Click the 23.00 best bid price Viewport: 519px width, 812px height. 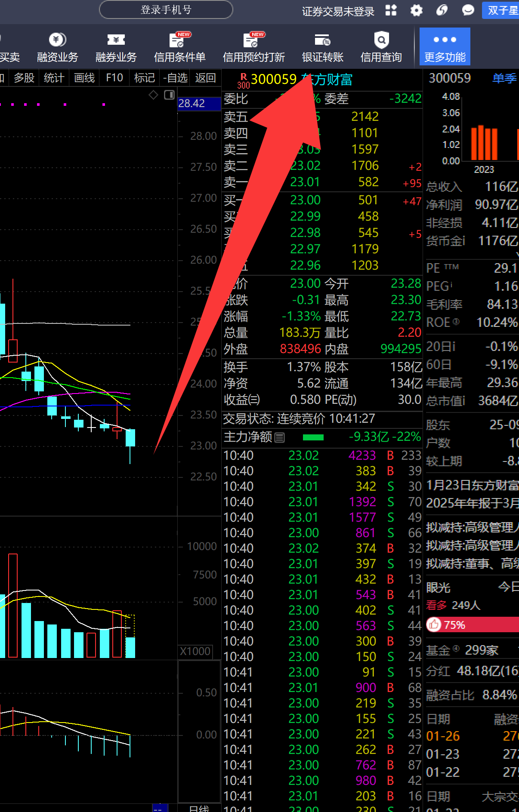305,200
